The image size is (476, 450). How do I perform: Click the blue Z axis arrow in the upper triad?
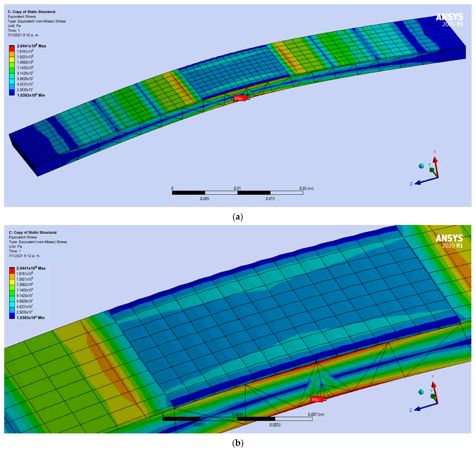tap(424, 181)
